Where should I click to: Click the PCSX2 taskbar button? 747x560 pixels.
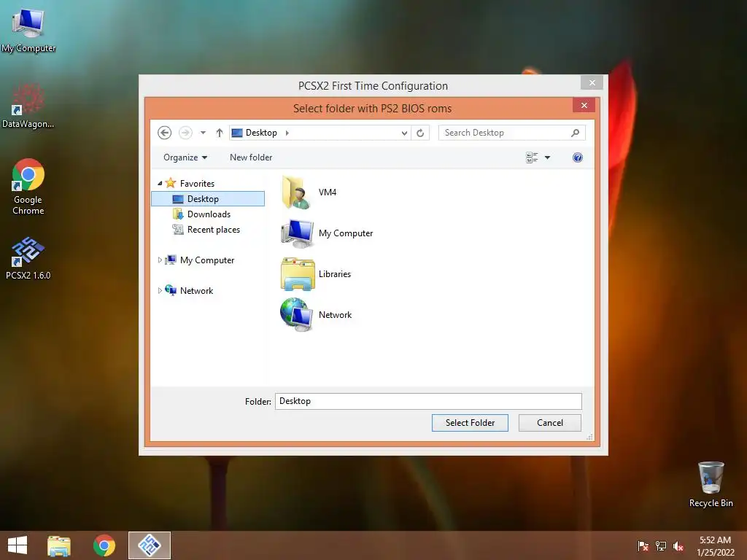149,545
